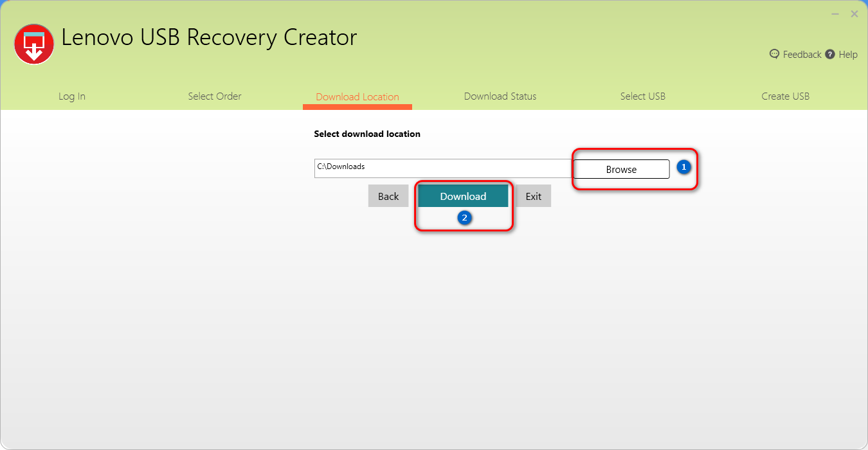Open the Download Status tab

[x=500, y=96]
